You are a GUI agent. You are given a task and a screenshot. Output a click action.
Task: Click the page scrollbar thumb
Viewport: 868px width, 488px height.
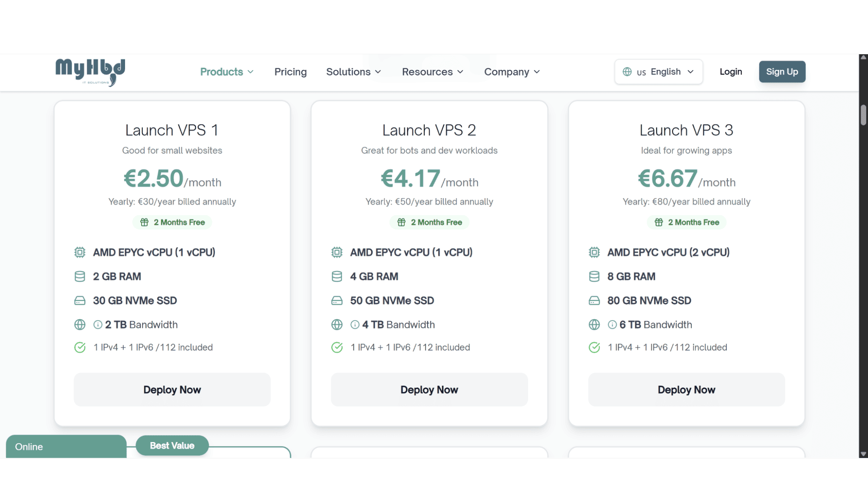click(863, 115)
